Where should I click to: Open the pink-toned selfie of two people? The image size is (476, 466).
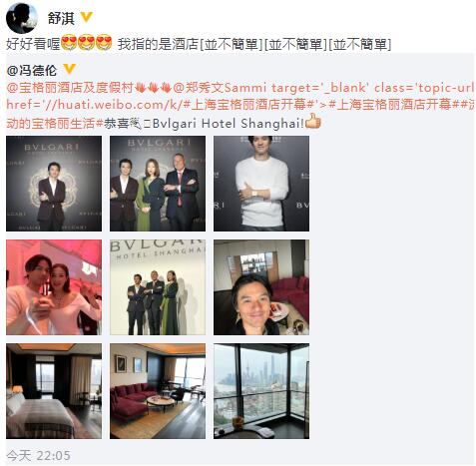[54, 287]
